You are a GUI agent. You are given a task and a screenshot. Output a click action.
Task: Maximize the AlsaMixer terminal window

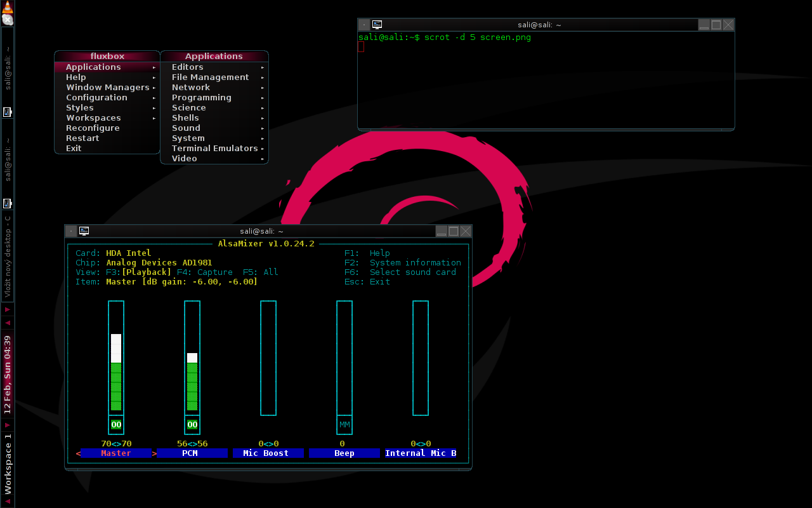(x=454, y=231)
